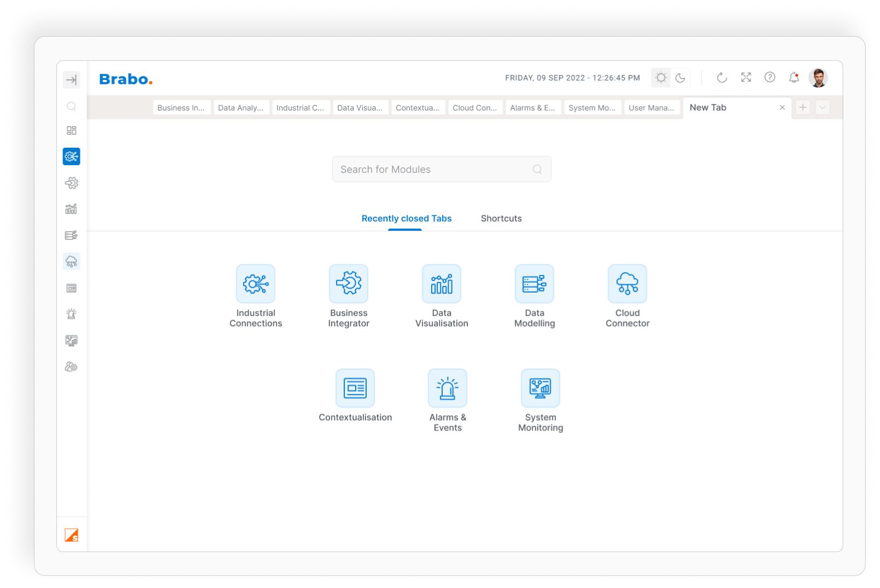Open the Business Integrator module tile
Viewport: 880px width, 588px height.
[x=349, y=284]
